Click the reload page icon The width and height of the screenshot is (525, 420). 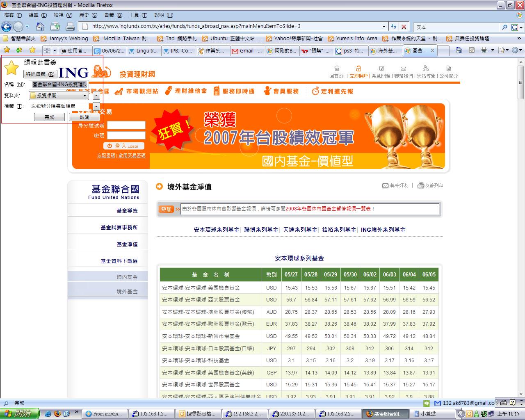coord(394,27)
